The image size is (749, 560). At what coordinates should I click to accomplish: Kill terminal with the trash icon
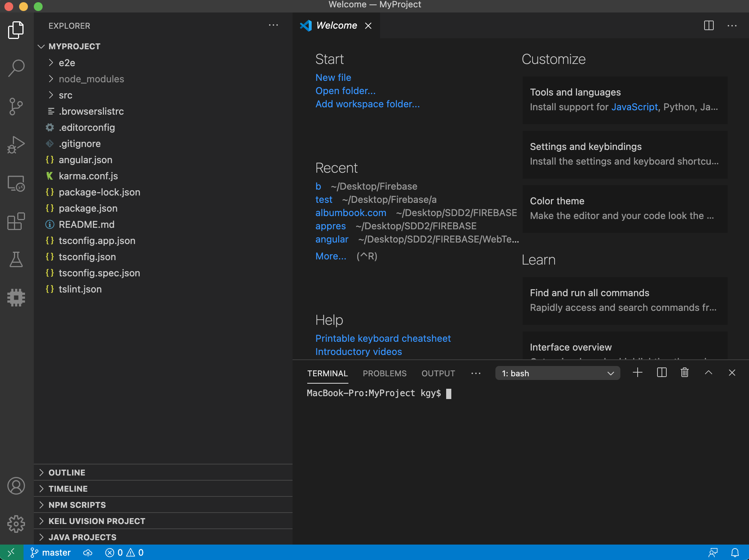point(684,373)
